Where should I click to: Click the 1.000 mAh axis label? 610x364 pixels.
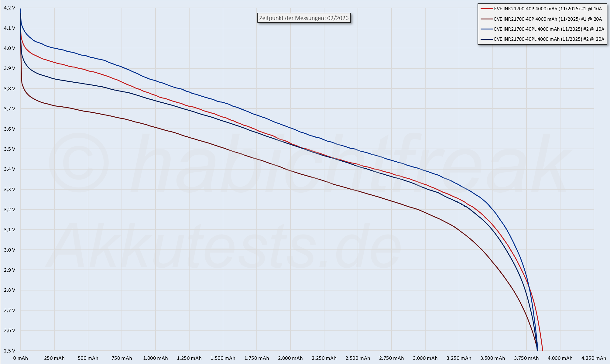tap(155, 358)
